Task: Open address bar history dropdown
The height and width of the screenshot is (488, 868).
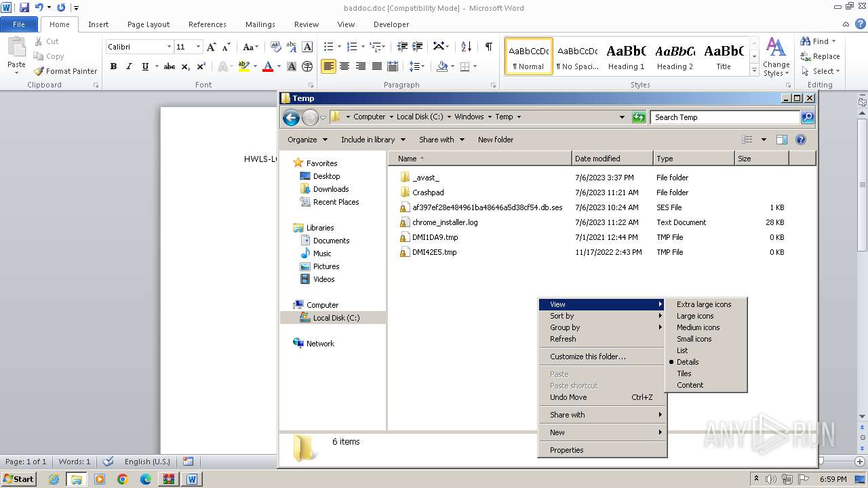Action: coord(622,117)
